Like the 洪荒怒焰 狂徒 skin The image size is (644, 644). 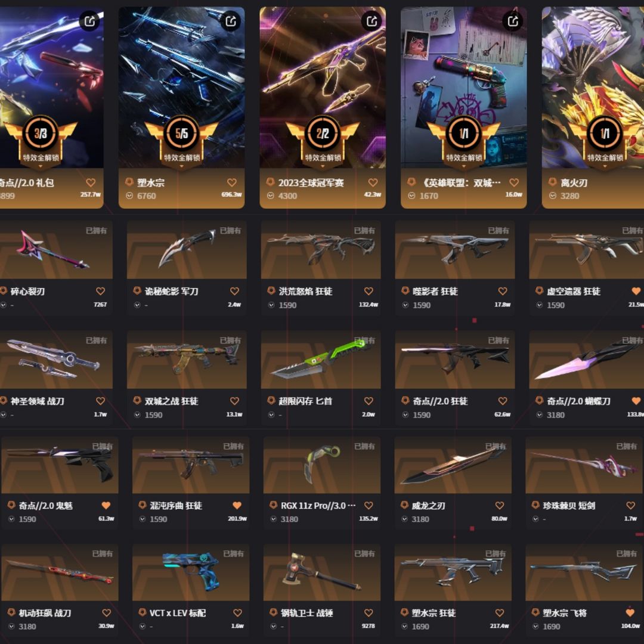click(369, 291)
